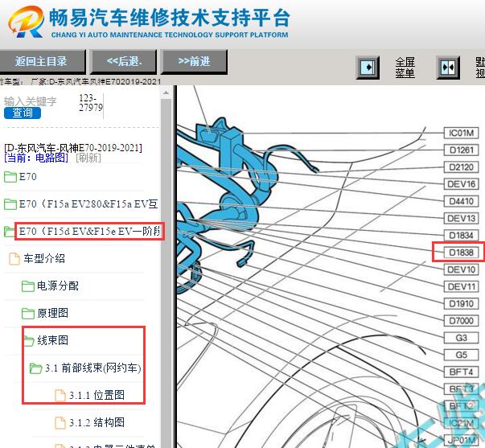Open the 全屏菜单 link
Screen dimensions: 485x448
coord(405,67)
